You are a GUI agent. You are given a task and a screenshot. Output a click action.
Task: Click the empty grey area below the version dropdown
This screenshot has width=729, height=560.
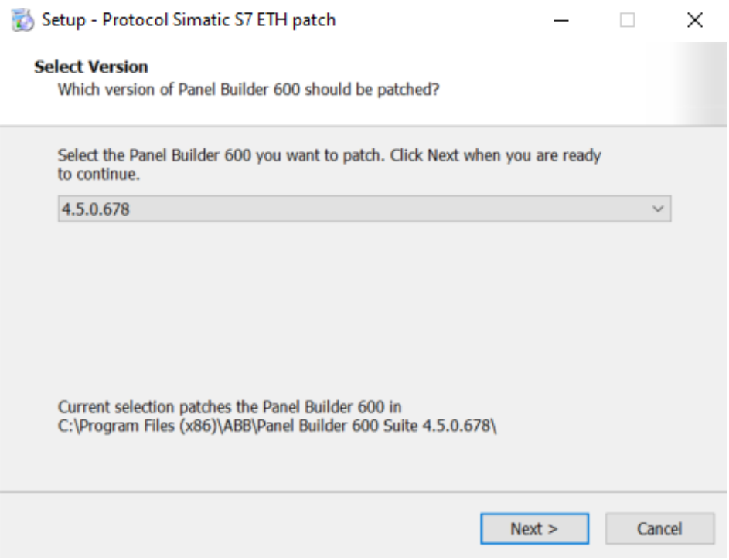point(363,309)
